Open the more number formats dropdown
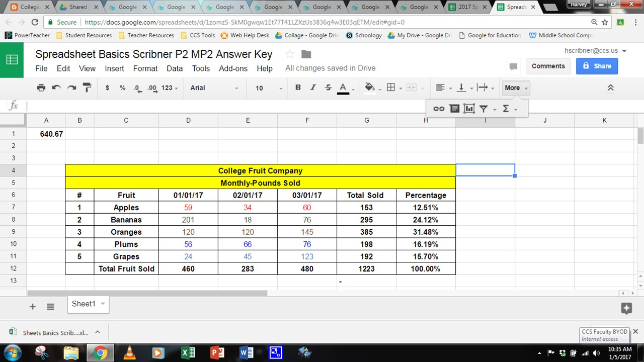The width and height of the screenshot is (644, 362). tap(170, 88)
